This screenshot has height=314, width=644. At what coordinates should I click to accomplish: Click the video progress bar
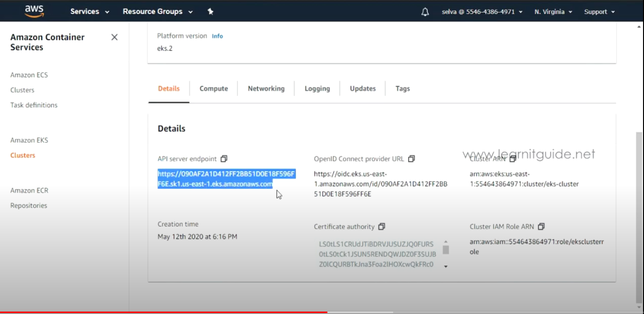(x=322, y=312)
